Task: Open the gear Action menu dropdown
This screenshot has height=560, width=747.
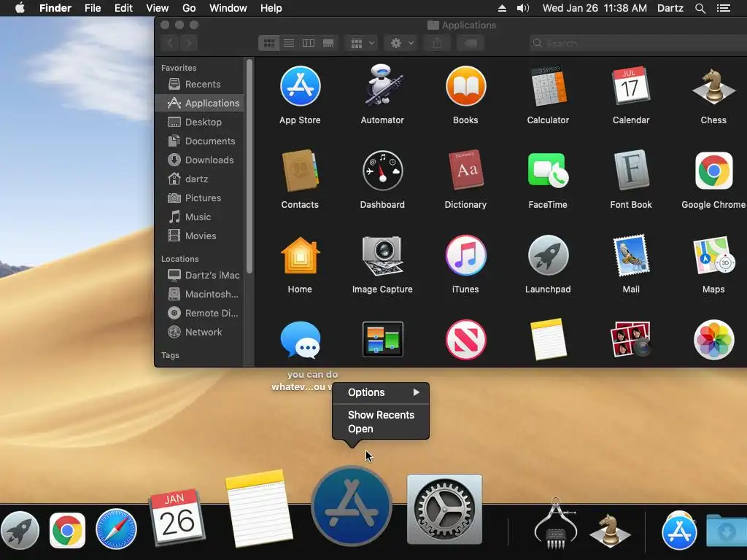Action: tap(401, 43)
